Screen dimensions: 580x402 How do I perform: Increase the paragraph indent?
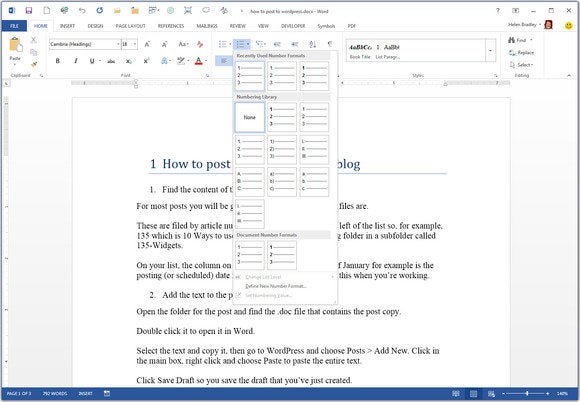pyautogui.click(x=294, y=44)
